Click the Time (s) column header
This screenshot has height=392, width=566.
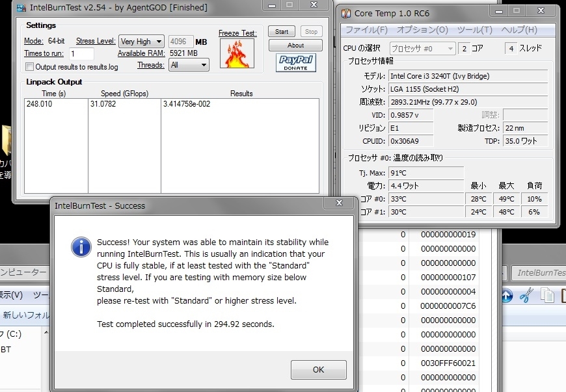[x=54, y=94]
